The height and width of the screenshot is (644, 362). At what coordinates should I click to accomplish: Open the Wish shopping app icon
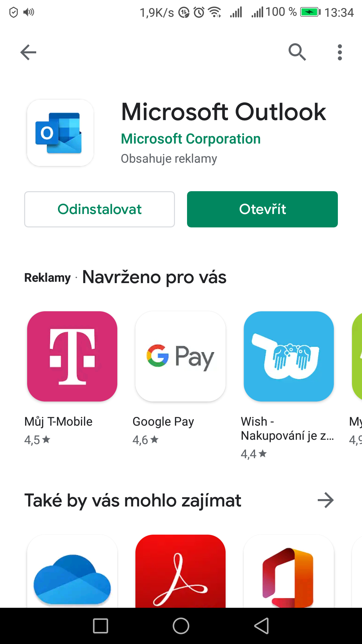(x=289, y=357)
